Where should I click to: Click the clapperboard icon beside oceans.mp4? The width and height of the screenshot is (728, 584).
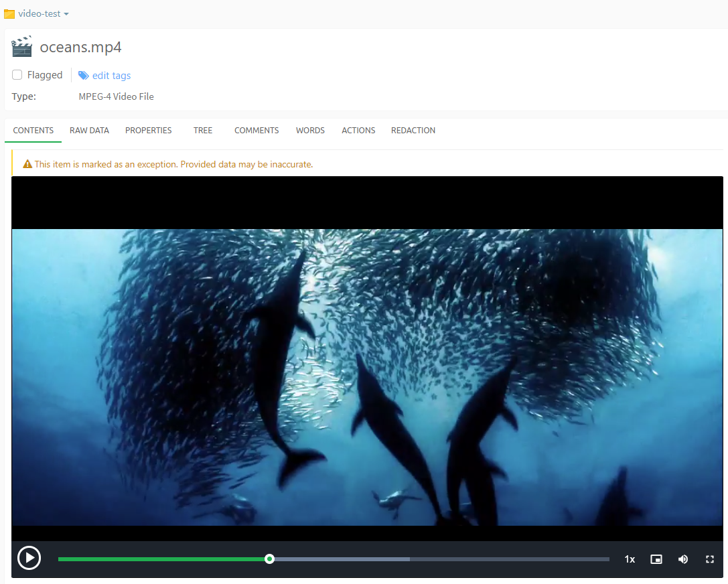(22, 46)
